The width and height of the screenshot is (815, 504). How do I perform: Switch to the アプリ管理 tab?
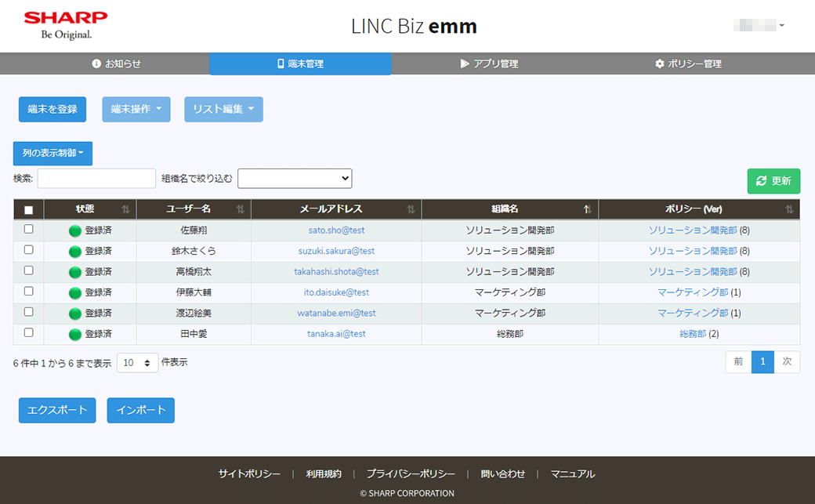point(489,63)
